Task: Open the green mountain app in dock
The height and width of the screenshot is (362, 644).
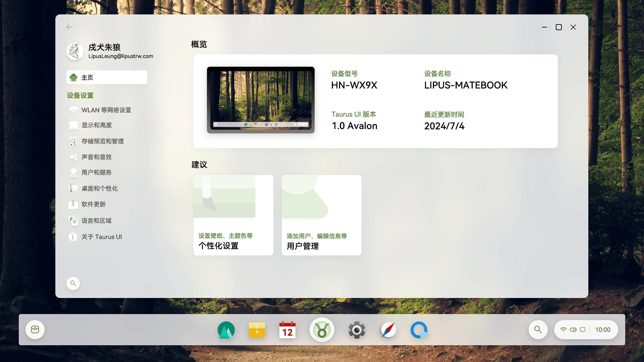Action: point(226,330)
